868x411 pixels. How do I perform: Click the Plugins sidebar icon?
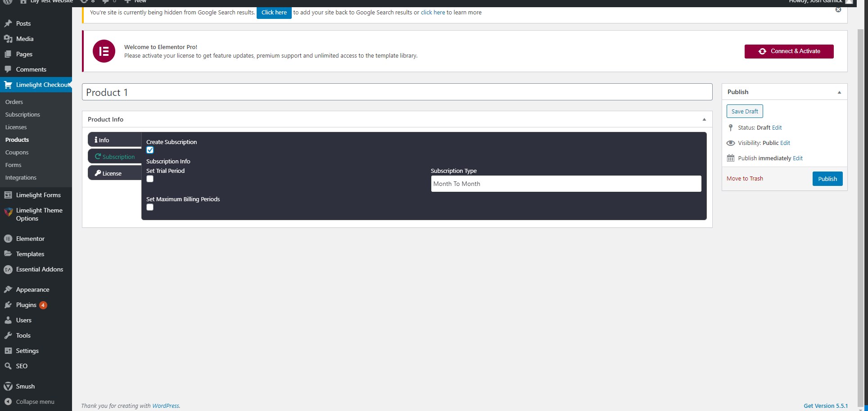8,305
